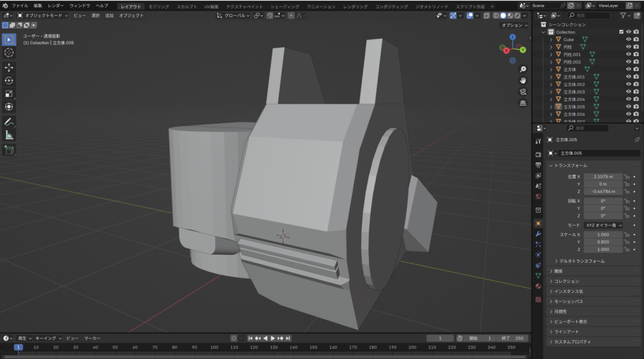Image resolution: width=644 pixels, height=359 pixels.
Task: Open the オブジェクトモード mode dropdown
Action: [43, 15]
